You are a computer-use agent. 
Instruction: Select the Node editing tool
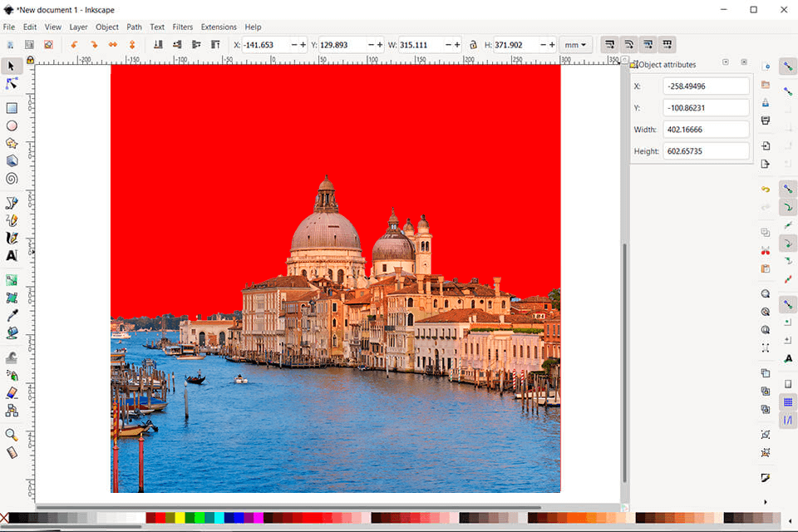12,84
